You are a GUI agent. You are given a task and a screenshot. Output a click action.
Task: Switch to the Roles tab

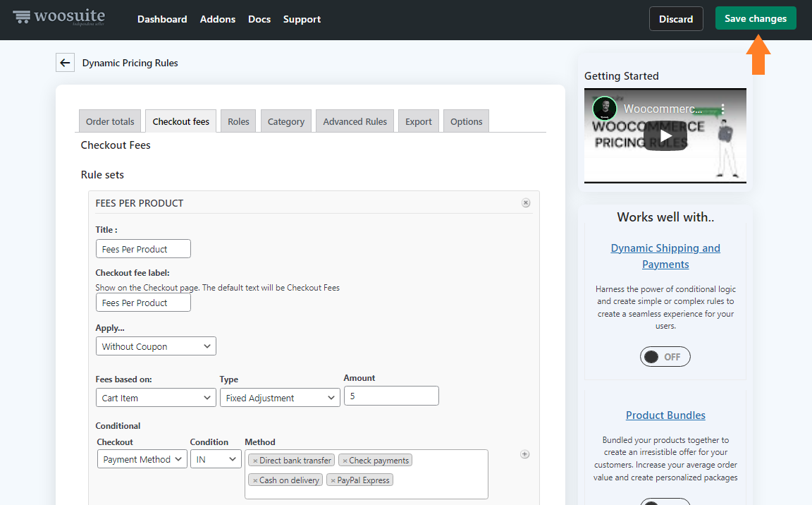click(x=238, y=121)
